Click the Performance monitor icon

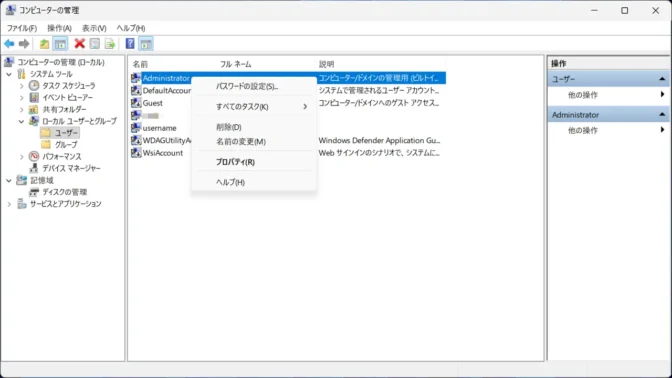click(34, 156)
